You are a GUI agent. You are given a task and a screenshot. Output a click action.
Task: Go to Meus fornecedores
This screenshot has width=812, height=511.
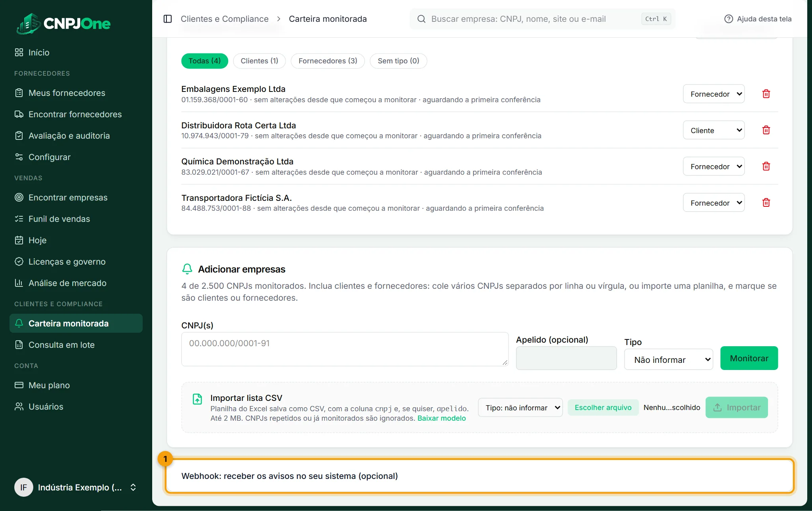pos(76,93)
